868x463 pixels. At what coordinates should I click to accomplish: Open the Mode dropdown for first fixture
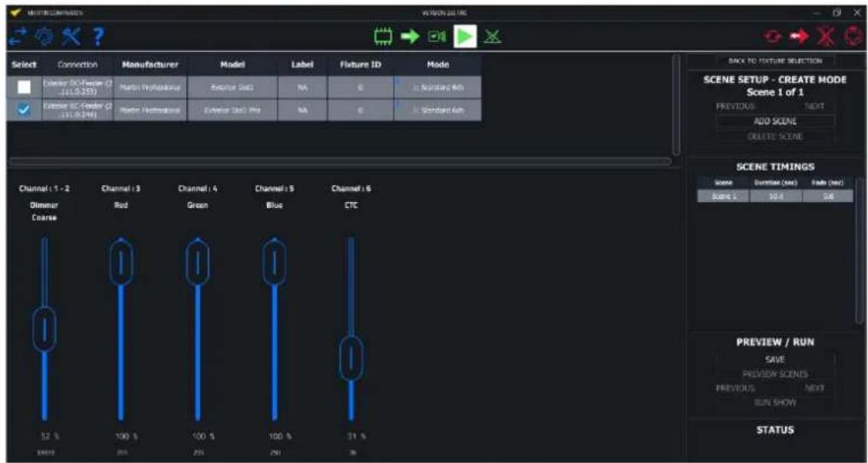(x=438, y=87)
